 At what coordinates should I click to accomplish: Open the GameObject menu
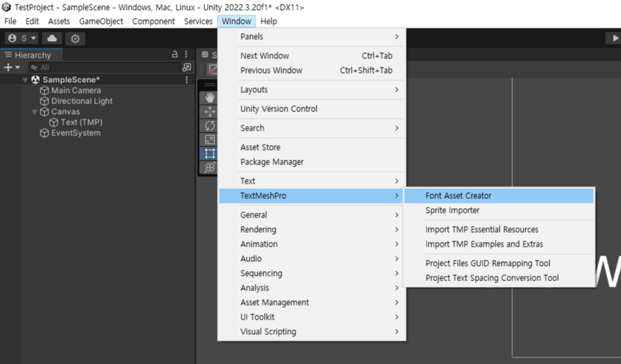click(101, 21)
